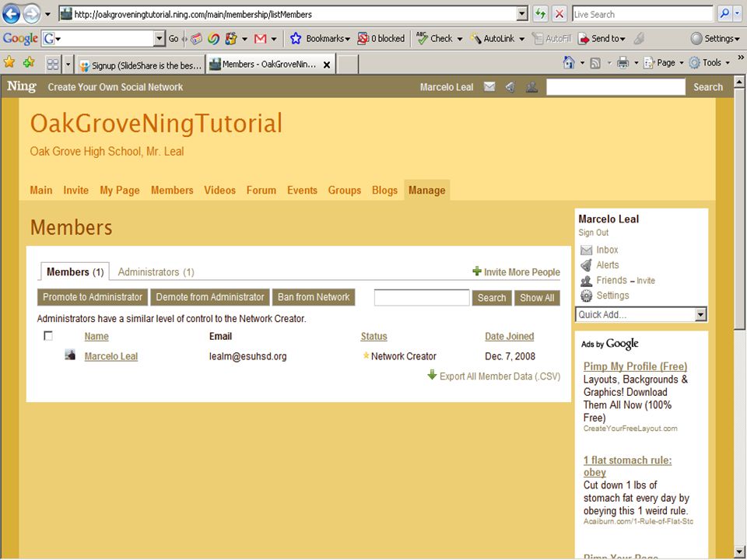Open the Manage navigation tab
Image resolution: width=747 pixels, height=560 pixels.
(x=427, y=190)
